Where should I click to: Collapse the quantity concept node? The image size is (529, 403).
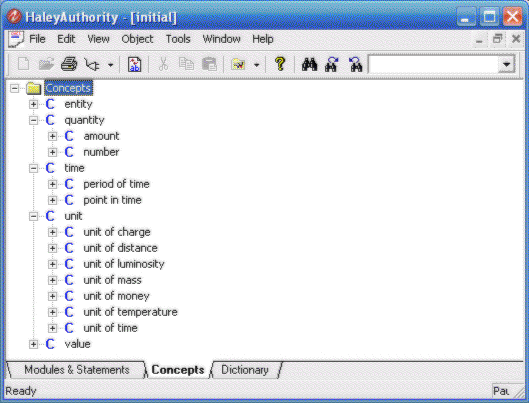33,120
